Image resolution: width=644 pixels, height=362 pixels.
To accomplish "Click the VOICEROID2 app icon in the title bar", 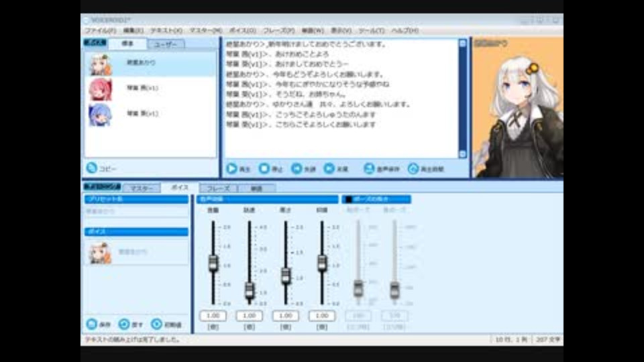I will tap(86, 19).
